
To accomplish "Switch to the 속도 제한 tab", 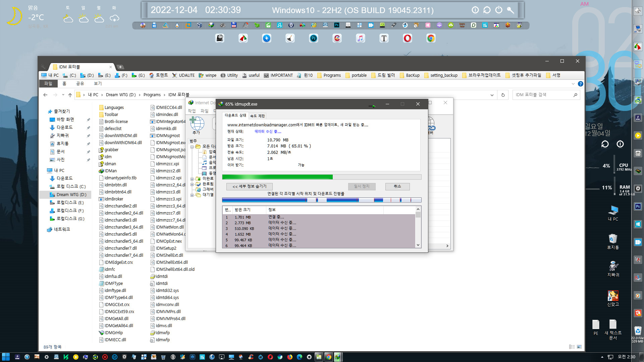I will point(258,116).
